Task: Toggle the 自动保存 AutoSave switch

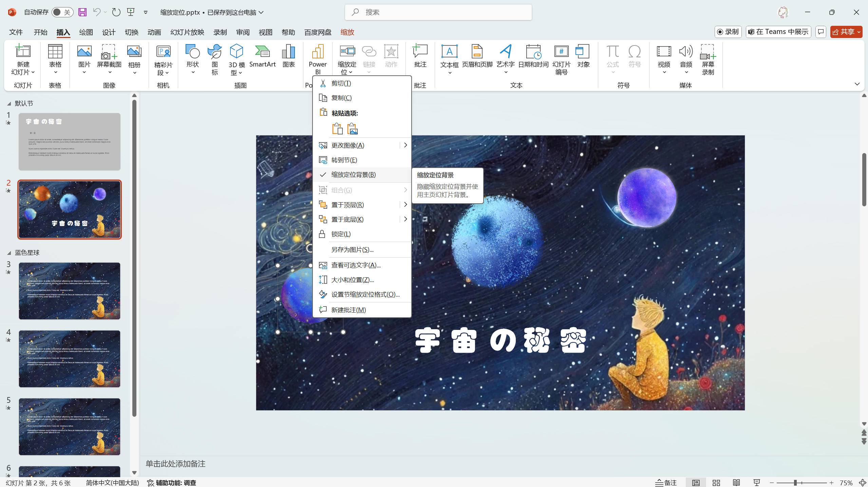Action: (62, 12)
